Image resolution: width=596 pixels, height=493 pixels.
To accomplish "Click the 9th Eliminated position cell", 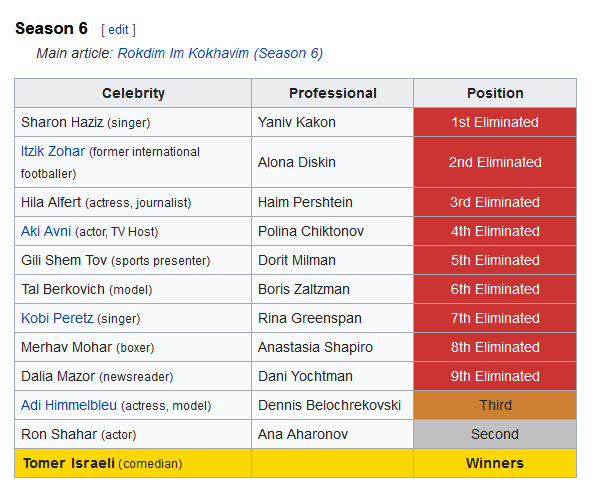I will coord(495,376).
